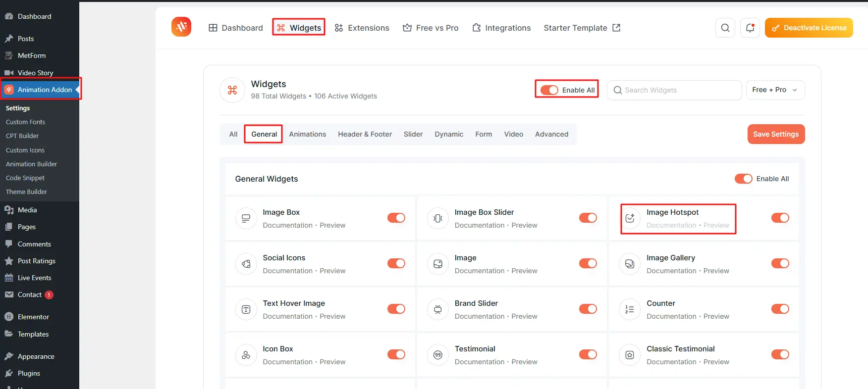Disable the Image Hotspot toggle

pyautogui.click(x=780, y=218)
